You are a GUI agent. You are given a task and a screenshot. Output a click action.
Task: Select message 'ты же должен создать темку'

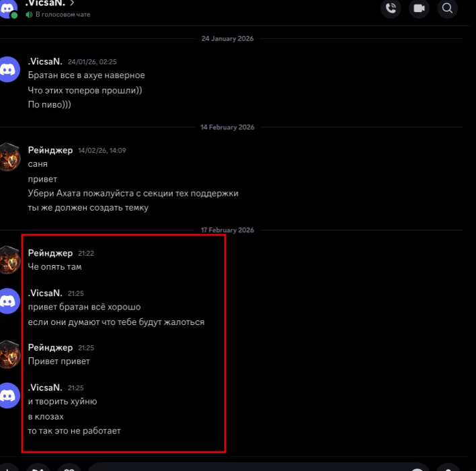point(88,208)
